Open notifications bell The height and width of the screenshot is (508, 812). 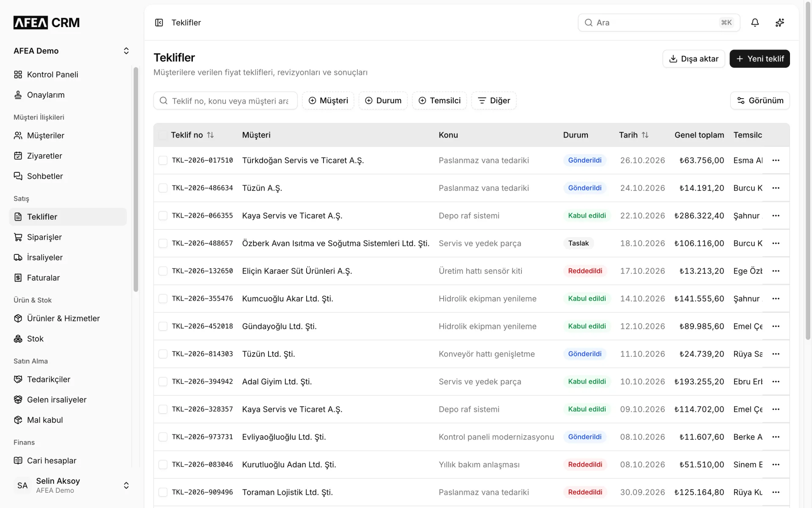tap(755, 22)
